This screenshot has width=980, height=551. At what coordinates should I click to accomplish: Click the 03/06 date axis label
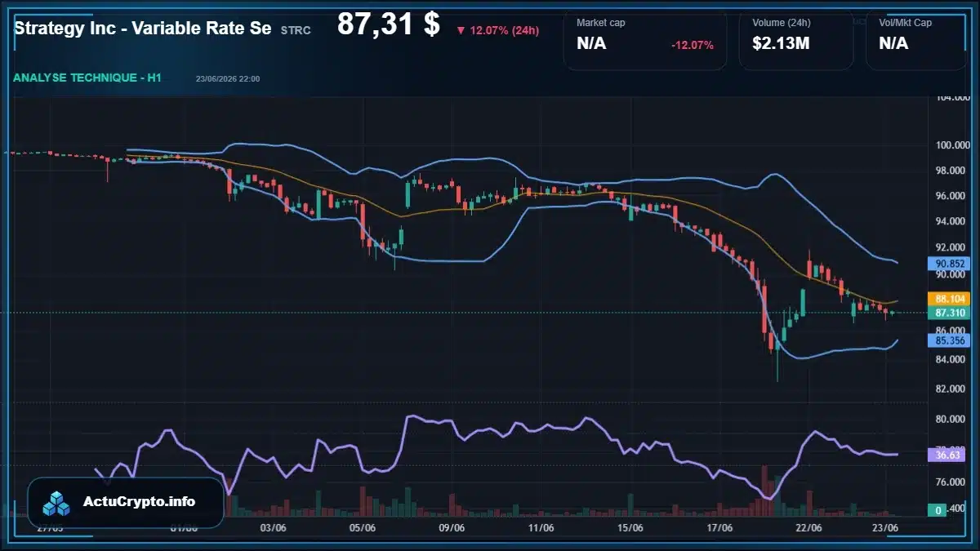[x=273, y=528]
